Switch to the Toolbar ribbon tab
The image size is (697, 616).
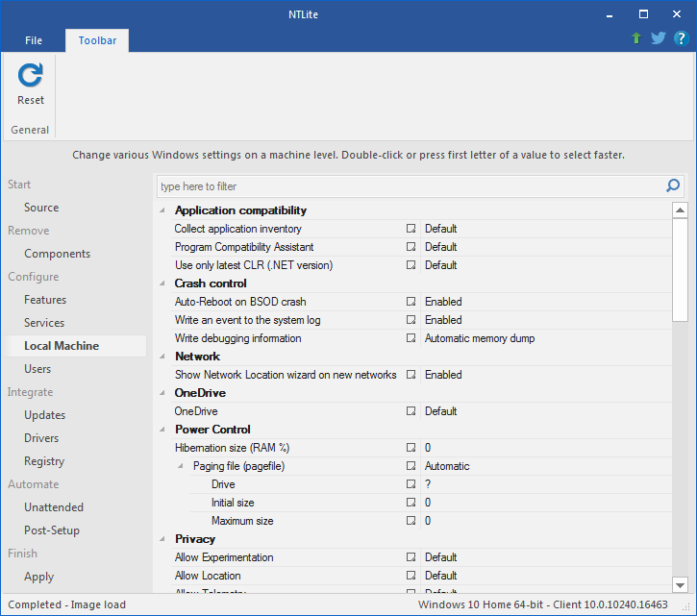(x=97, y=40)
